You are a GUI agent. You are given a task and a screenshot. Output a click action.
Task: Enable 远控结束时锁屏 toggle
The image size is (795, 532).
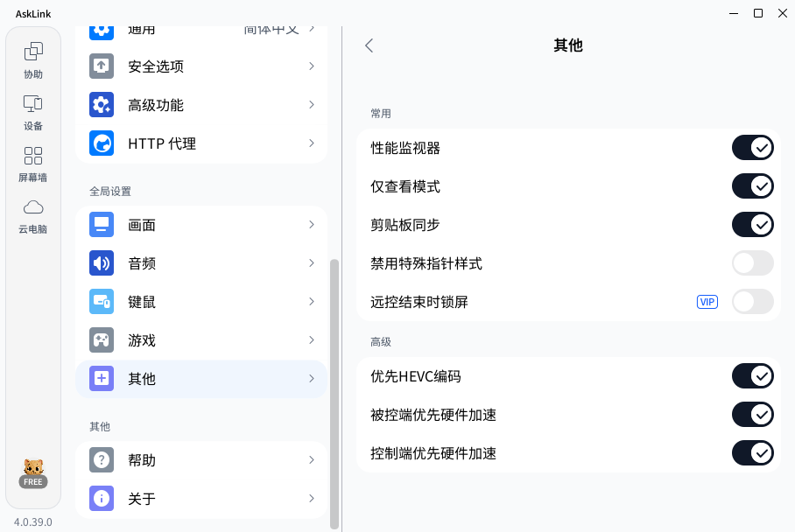(x=752, y=302)
